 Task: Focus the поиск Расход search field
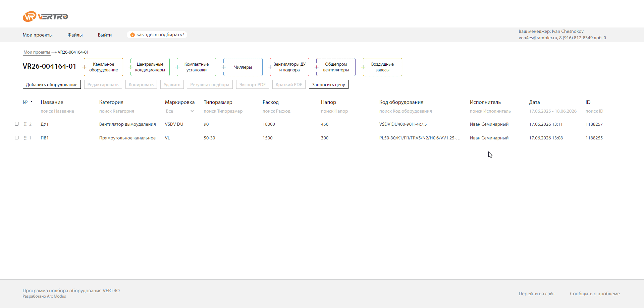pyautogui.click(x=287, y=111)
